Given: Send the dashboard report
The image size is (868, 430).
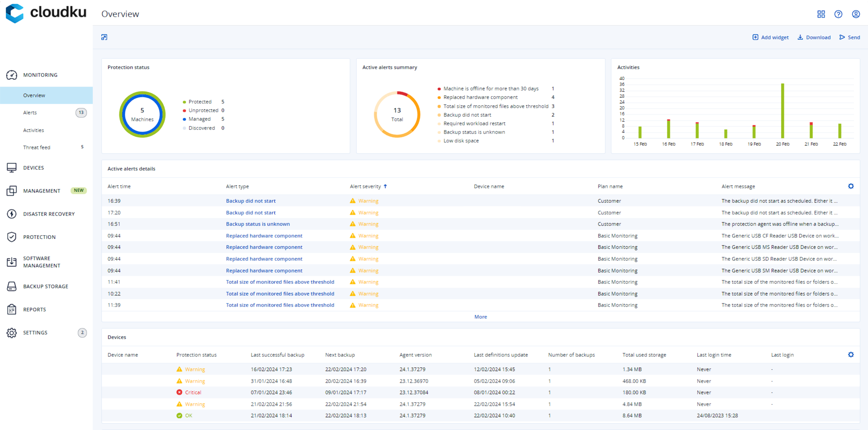Looking at the screenshot, I should tap(849, 37).
